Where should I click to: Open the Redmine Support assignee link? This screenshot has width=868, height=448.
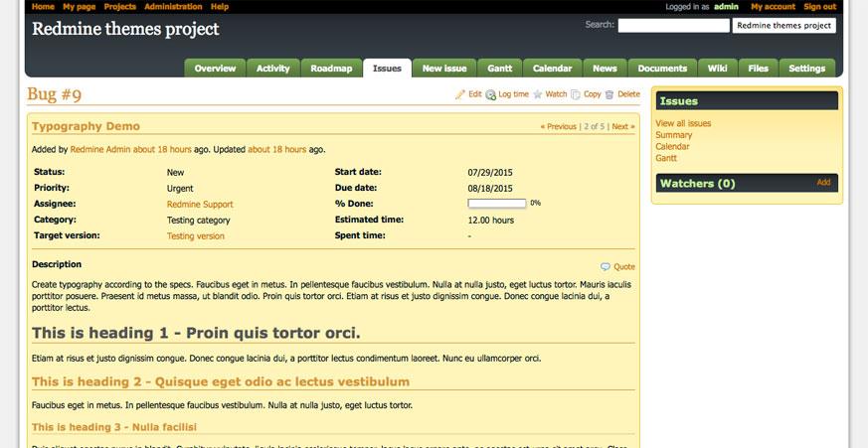tap(200, 204)
